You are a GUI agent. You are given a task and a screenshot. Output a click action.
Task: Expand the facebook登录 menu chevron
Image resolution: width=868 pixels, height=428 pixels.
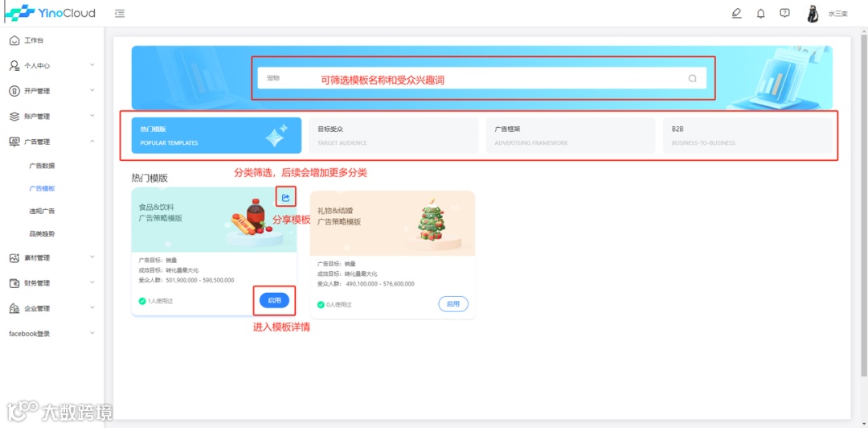92,333
